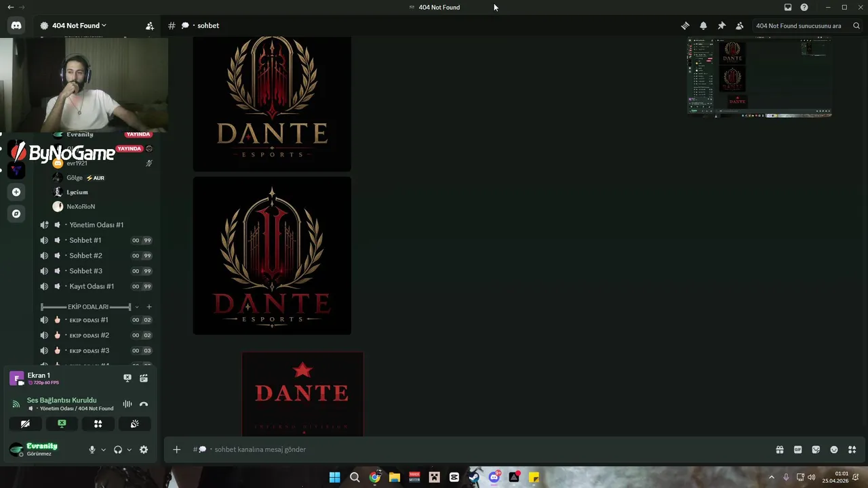Disconnect from voice with hang-up icon
The image size is (868, 488).
(x=144, y=404)
